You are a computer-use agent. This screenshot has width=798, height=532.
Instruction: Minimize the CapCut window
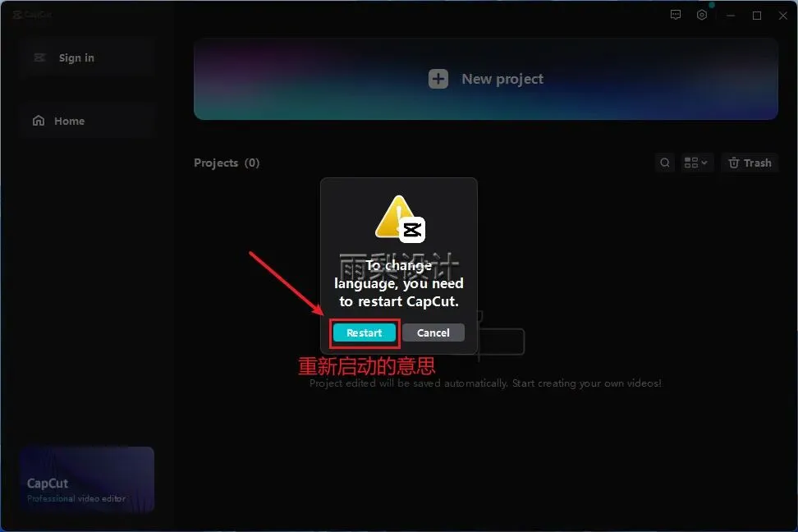[731, 16]
